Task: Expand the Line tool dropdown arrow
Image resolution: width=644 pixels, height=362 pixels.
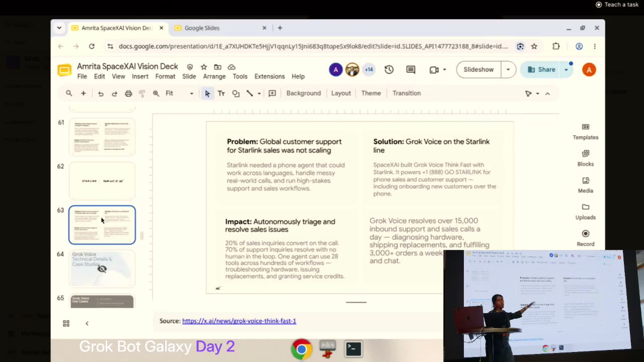Action: tap(259, 94)
